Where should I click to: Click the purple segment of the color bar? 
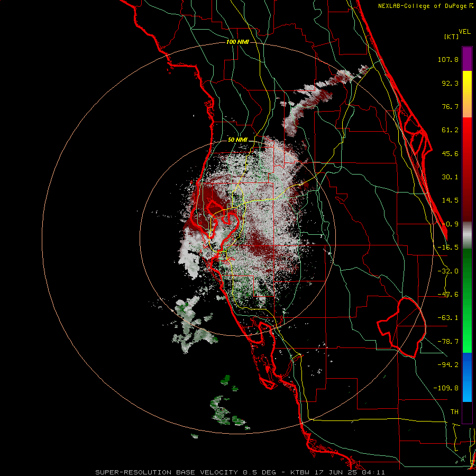pyautogui.click(x=467, y=59)
